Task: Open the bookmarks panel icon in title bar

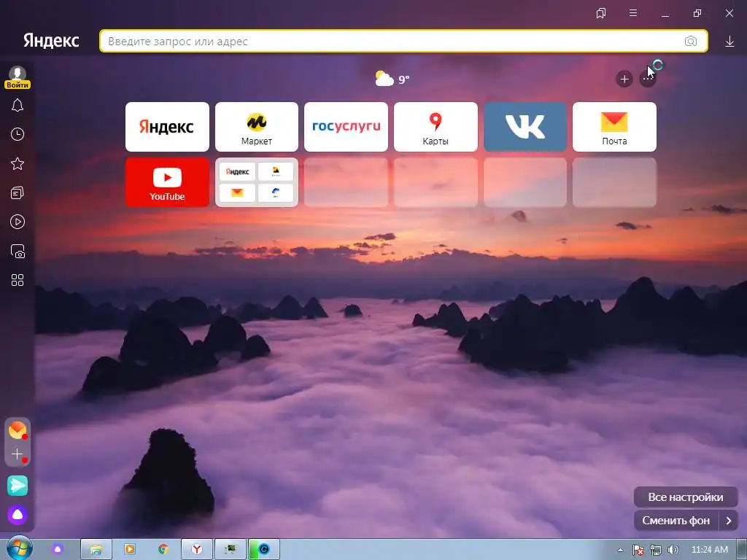Action: (x=601, y=13)
